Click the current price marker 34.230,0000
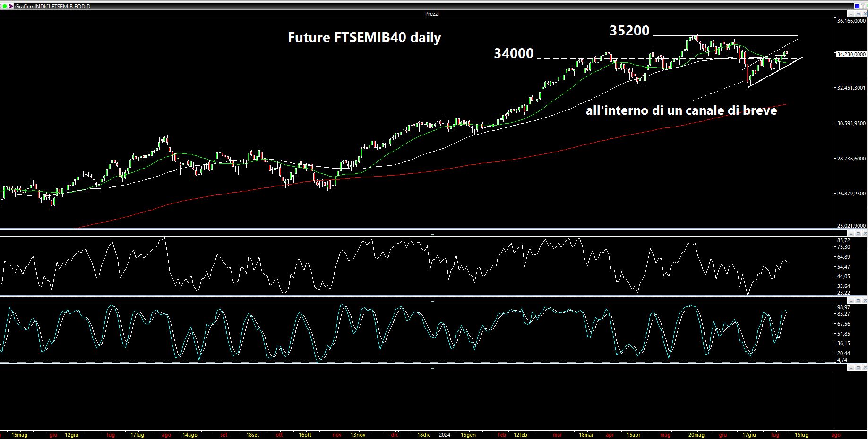868x439 pixels. pos(851,54)
